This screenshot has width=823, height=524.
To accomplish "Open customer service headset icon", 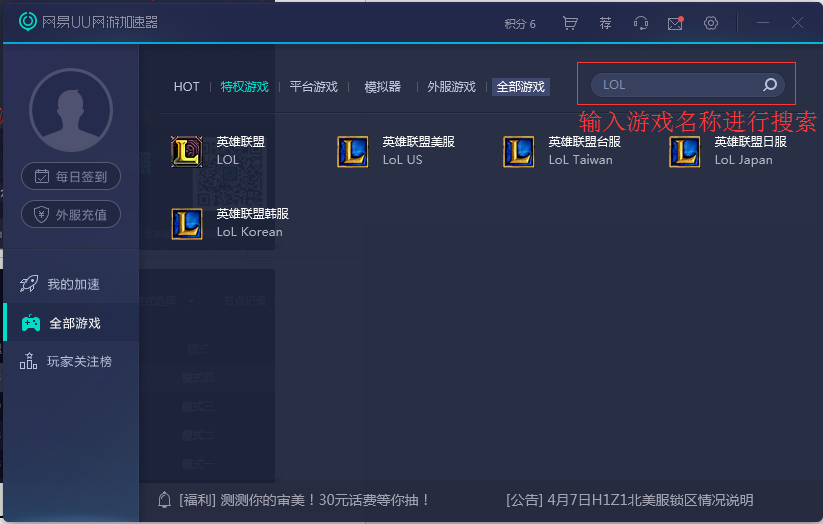I will (x=640, y=23).
